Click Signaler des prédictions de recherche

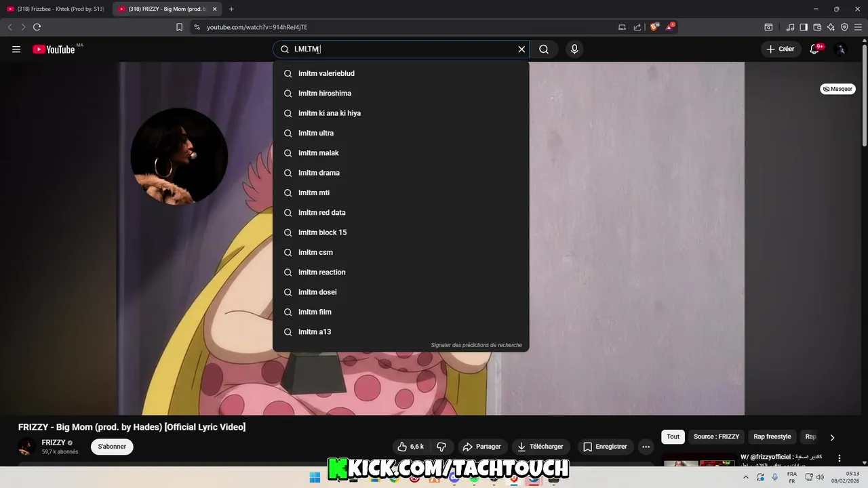pyautogui.click(x=476, y=345)
